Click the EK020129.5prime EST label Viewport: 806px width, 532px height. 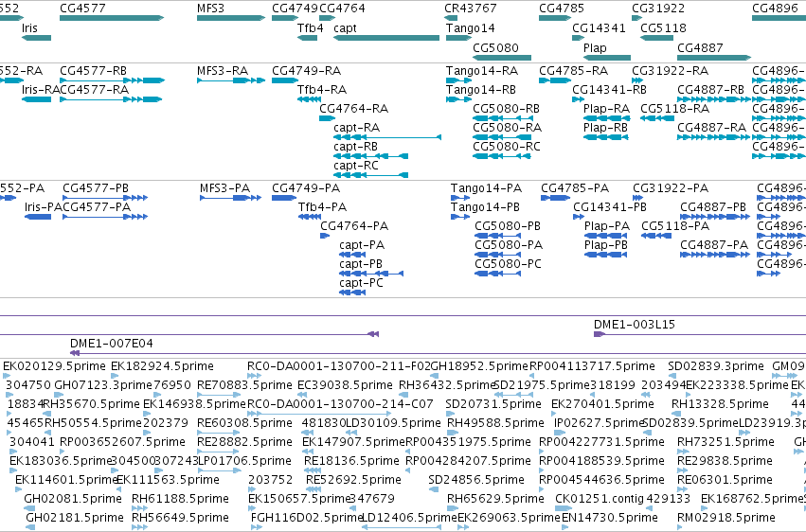click(x=55, y=366)
